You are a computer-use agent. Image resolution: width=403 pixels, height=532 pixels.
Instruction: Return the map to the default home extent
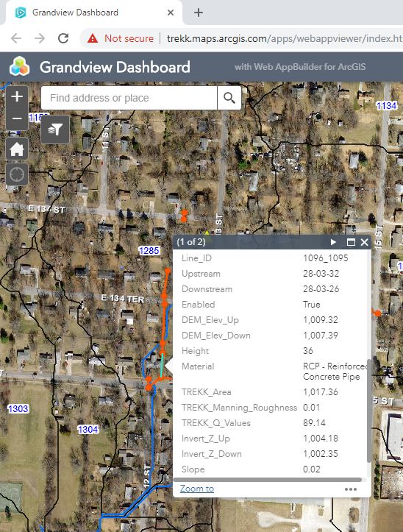pyautogui.click(x=17, y=149)
